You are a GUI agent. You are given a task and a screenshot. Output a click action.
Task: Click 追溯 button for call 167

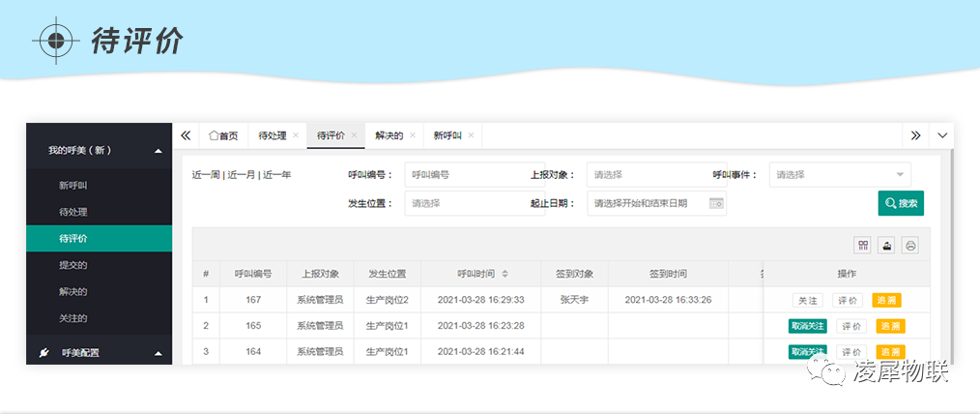pyautogui.click(x=886, y=300)
